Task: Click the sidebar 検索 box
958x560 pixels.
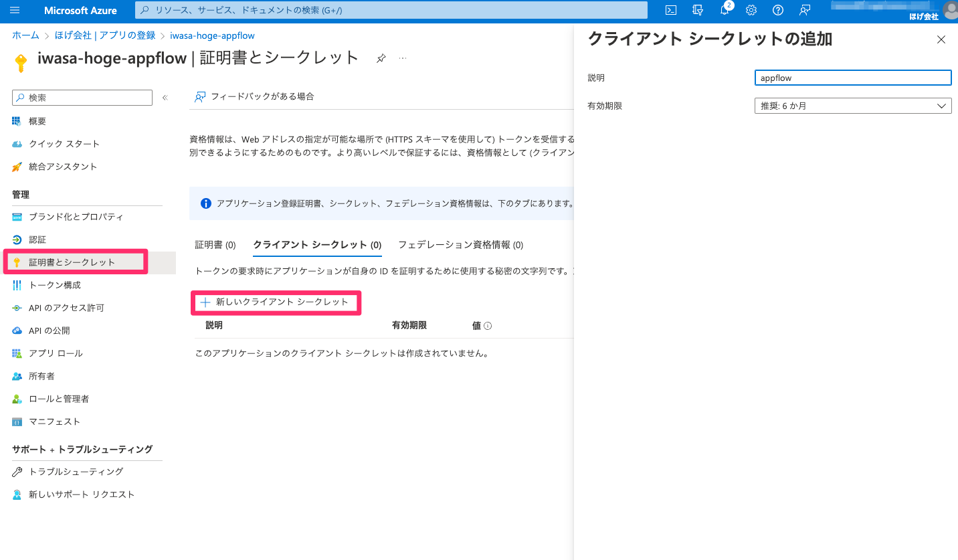Action: click(82, 98)
